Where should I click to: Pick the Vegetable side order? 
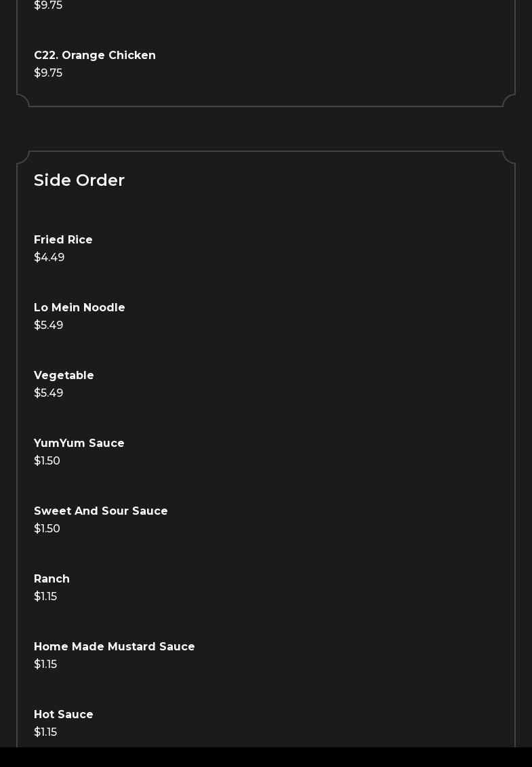(x=64, y=376)
